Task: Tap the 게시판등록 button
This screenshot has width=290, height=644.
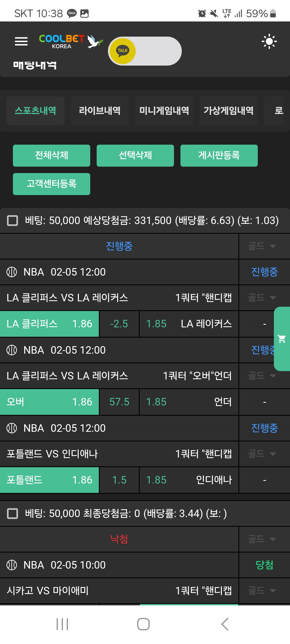Action: 219,155
